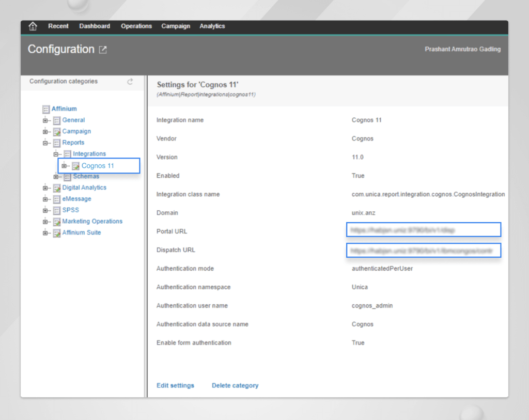The width and height of the screenshot is (529, 420).
Task: Click the Edit settings link
Action: pyautogui.click(x=175, y=385)
